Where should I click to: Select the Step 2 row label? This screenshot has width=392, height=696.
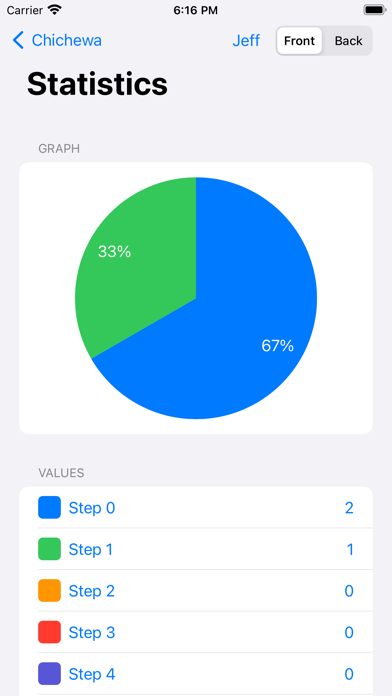click(92, 591)
